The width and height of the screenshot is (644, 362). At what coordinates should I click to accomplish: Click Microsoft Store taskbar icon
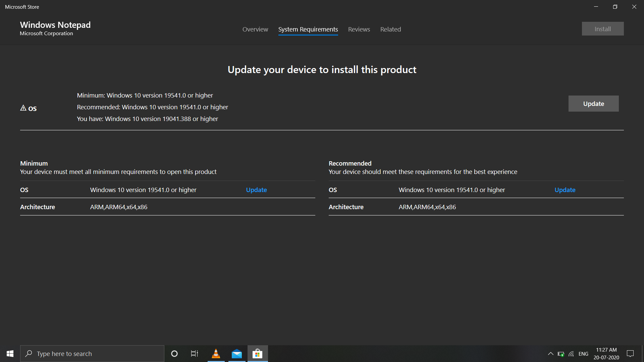pos(258,354)
